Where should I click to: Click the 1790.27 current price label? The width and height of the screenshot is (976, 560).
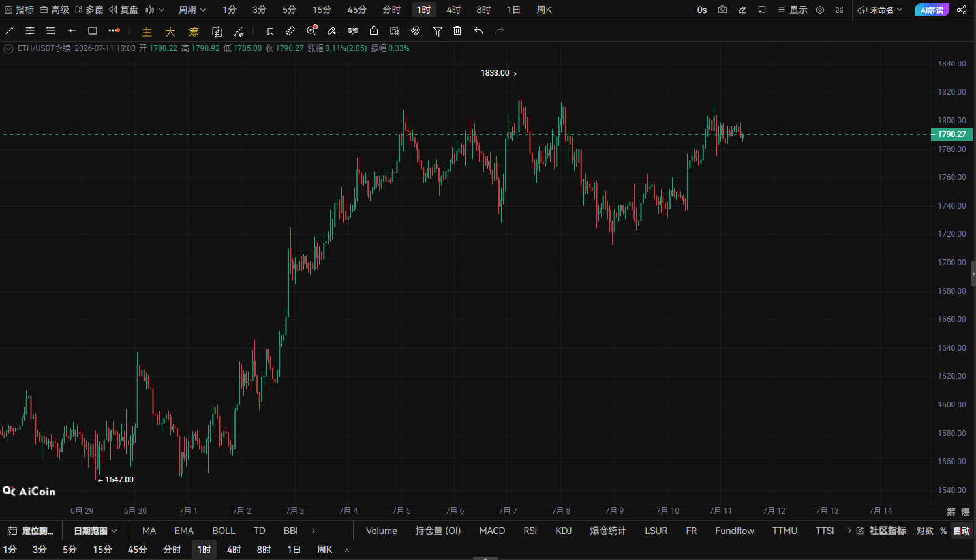tap(951, 134)
